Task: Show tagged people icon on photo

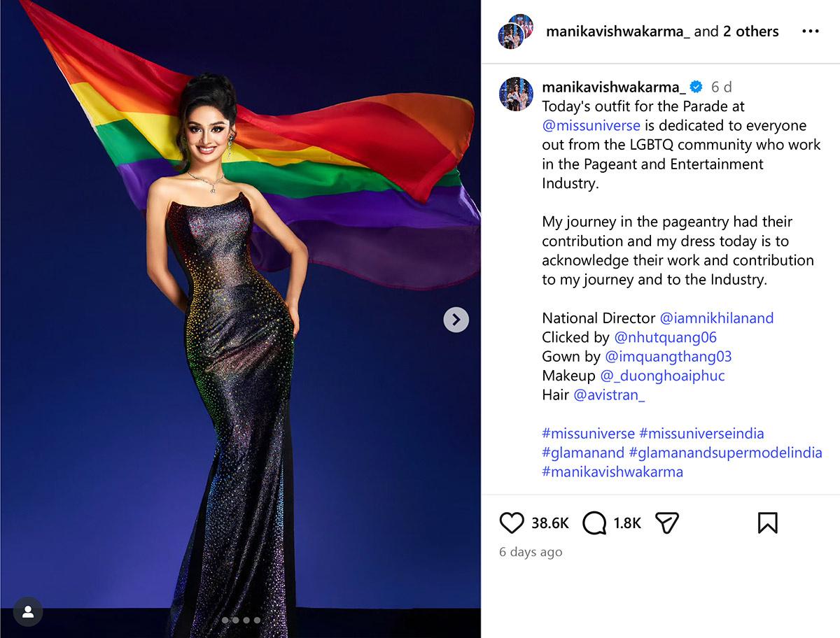Action: tap(28, 612)
